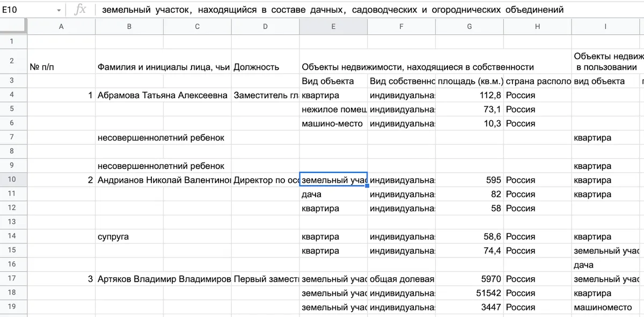Select the машино-место cell in column E
This screenshot has width=644, height=317.
(x=333, y=123)
